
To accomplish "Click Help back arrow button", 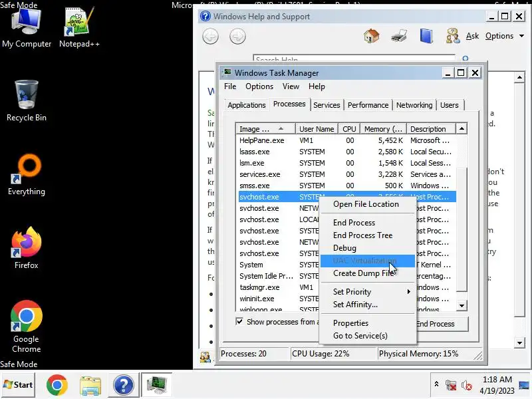I will click(210, 37).
